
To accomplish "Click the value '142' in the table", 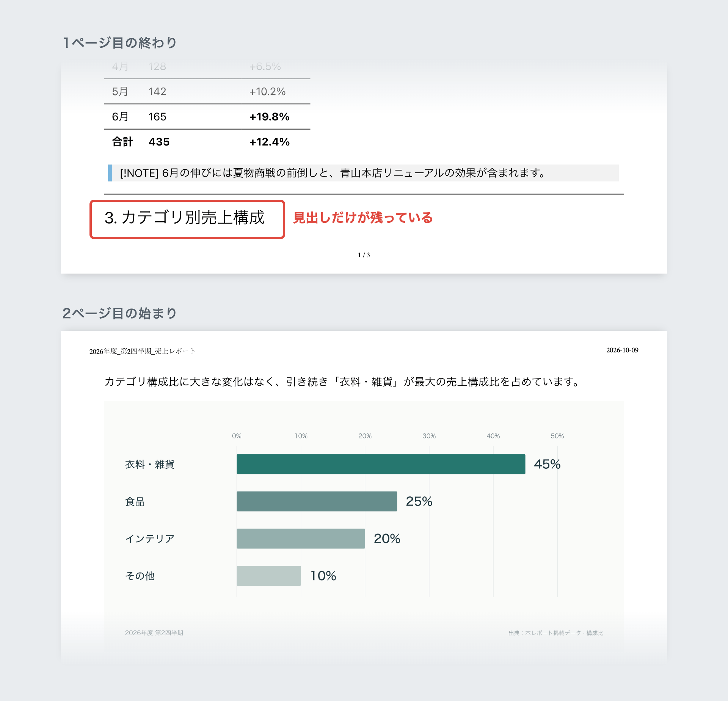I will pyautogui.click(x=157, y=92).
